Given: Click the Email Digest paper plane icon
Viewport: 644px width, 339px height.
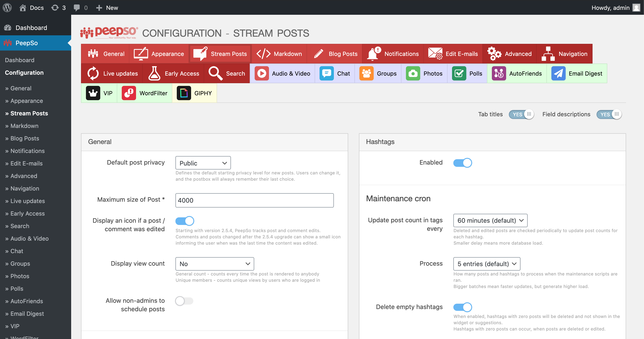Looking at the screenshot, I should coord(558,73).
